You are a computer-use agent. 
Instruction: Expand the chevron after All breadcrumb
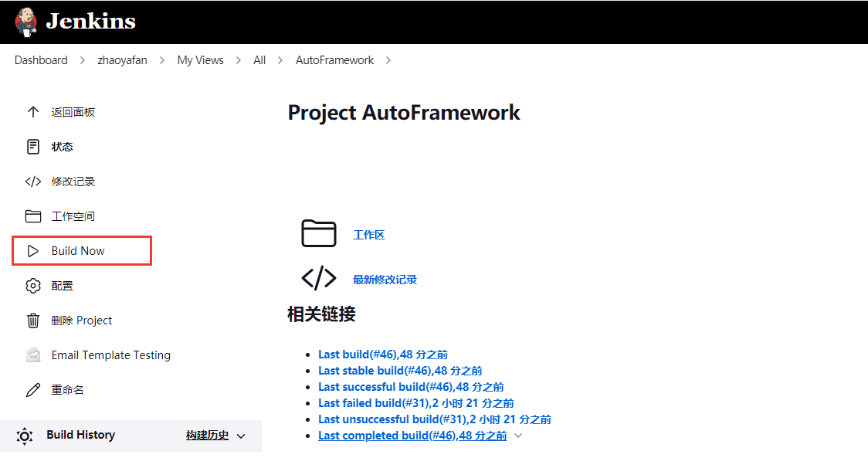click(x=280, y=60)
